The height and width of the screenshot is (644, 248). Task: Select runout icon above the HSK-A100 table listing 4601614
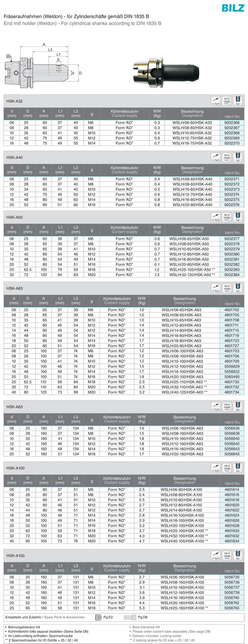216,468
